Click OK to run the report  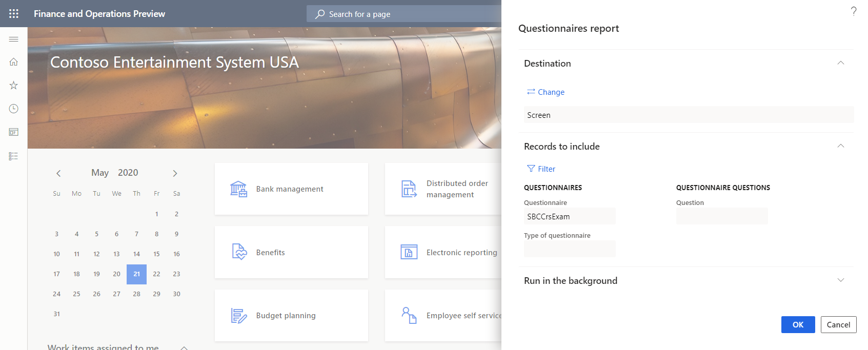pos(798,324)
